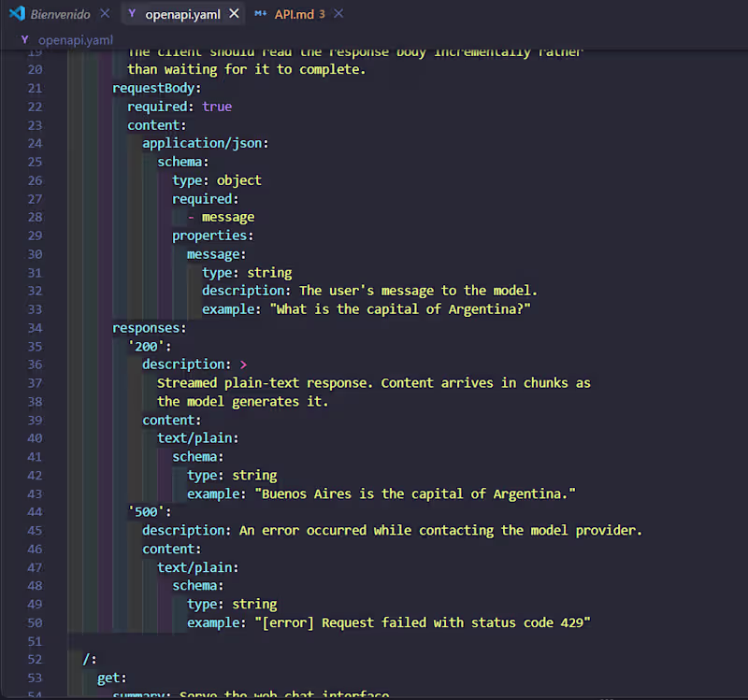Open the API.md tab
This screenshot has height=700, width=748.
(295, 14)
